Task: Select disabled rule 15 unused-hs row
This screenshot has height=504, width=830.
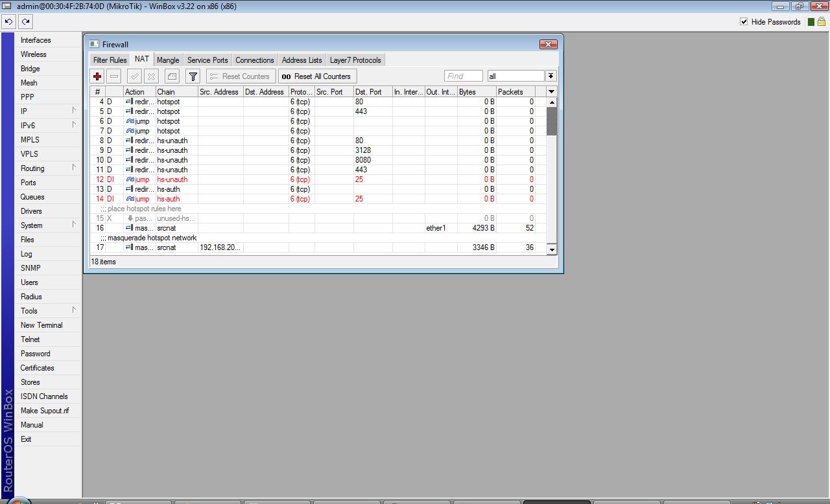Action: (318, 218)
